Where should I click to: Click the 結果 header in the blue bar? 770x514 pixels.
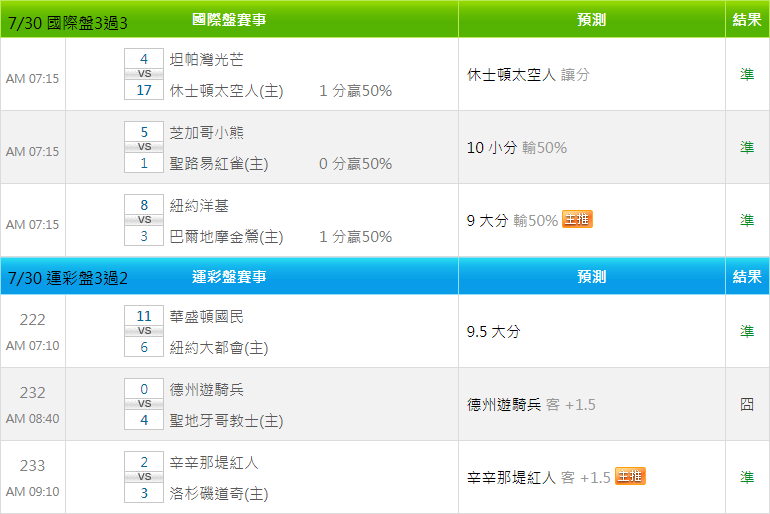(747, 277)
